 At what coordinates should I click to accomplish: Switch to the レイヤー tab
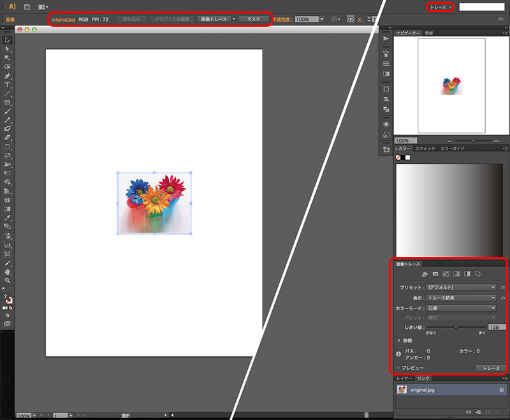pos(404,379)
